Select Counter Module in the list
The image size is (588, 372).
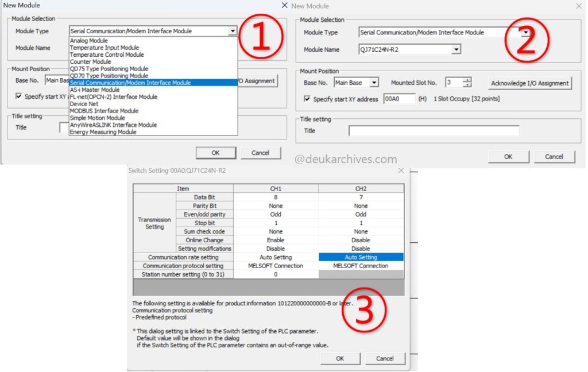click(x=153, y=61)
